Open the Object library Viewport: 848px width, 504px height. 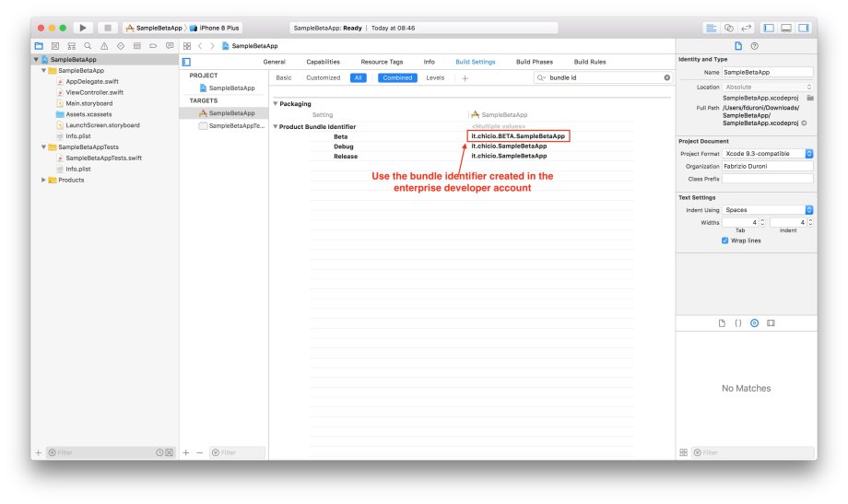754,322
